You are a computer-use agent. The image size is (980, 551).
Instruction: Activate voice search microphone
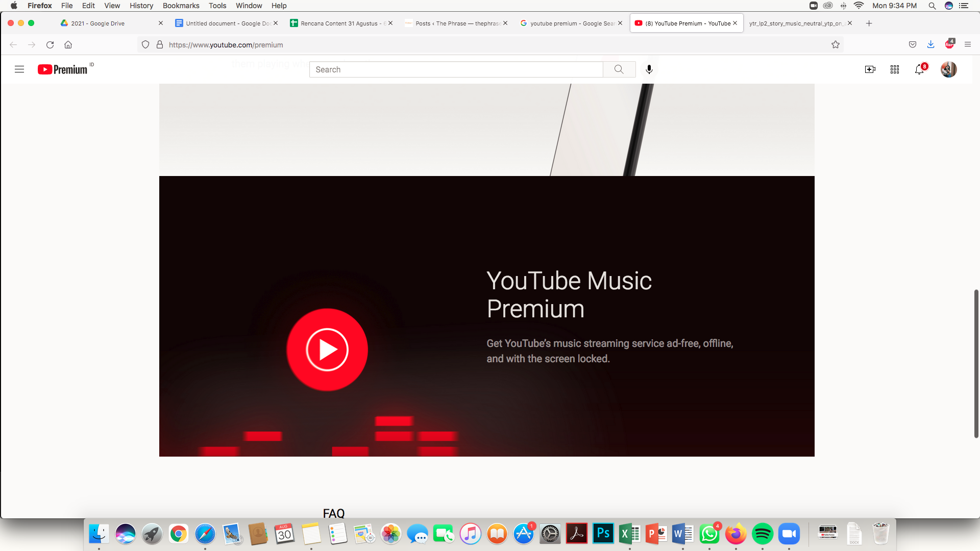coord(649,69)
